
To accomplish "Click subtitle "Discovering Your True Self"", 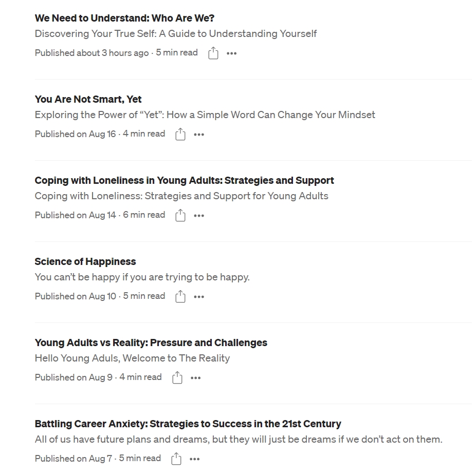I will (175, 33).
